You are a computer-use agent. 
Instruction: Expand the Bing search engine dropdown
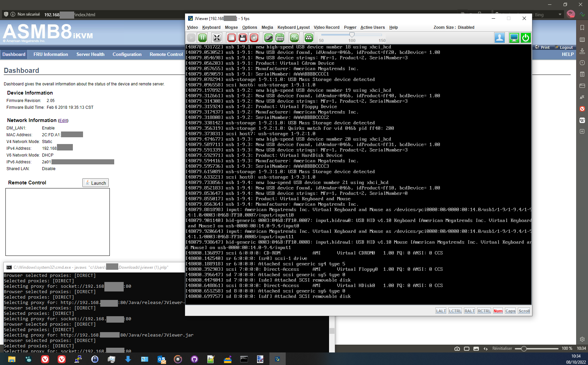(560, 15)
